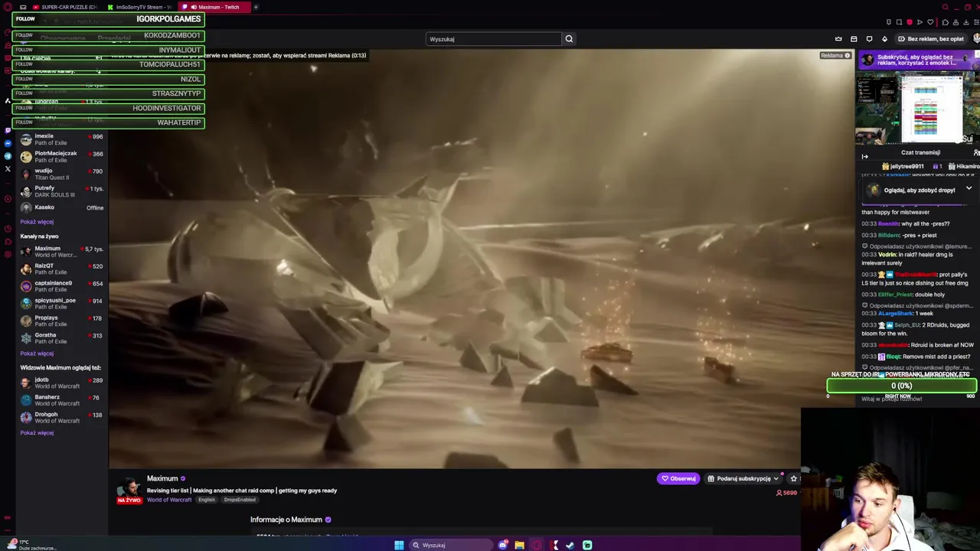Click the DropsEnabled tag

click(x=240, y=500)
